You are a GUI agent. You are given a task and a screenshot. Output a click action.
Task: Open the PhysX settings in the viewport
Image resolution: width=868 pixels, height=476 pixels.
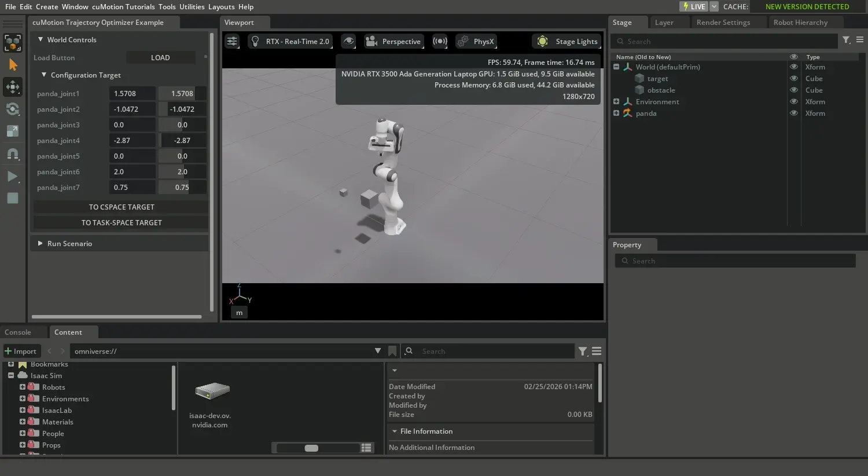[476, 41]
